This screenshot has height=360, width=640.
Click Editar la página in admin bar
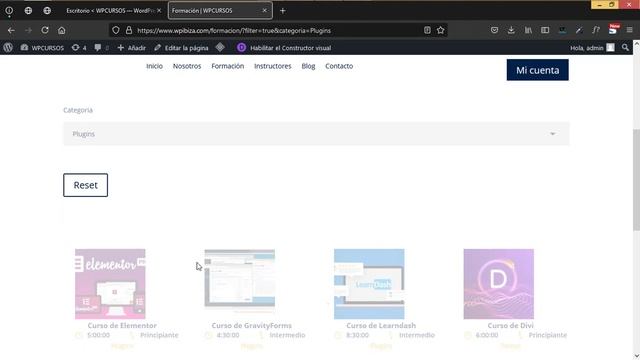pyautogui.click(x=181, y=48)
